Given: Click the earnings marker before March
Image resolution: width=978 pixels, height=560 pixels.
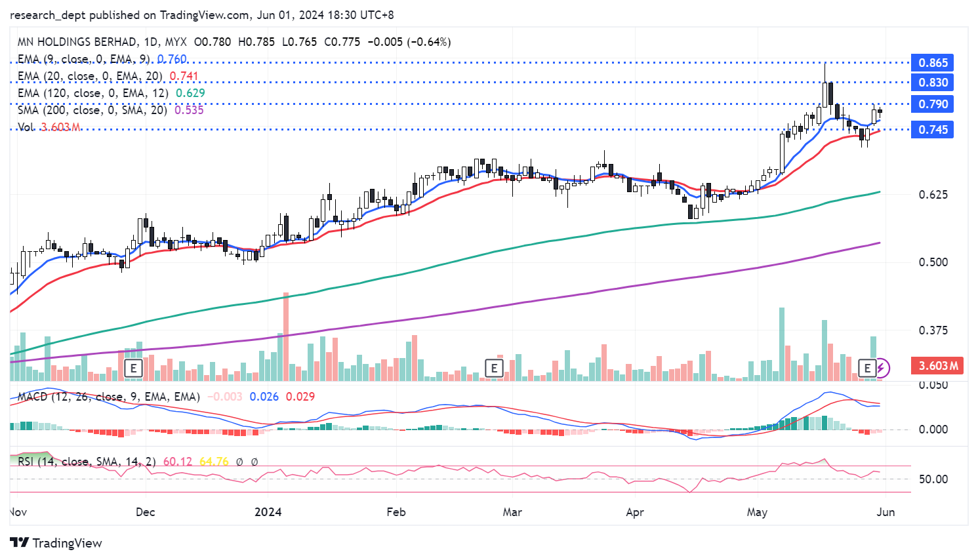Looking at the screenshot, I should point(494,368).
